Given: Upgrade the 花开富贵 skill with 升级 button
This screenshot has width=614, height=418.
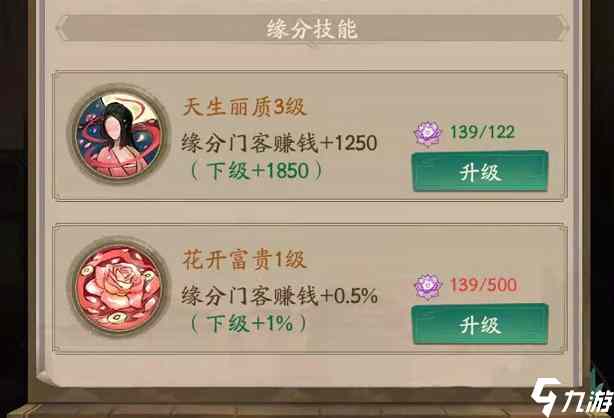Looking at the screenshot, I should click(480, 325).
